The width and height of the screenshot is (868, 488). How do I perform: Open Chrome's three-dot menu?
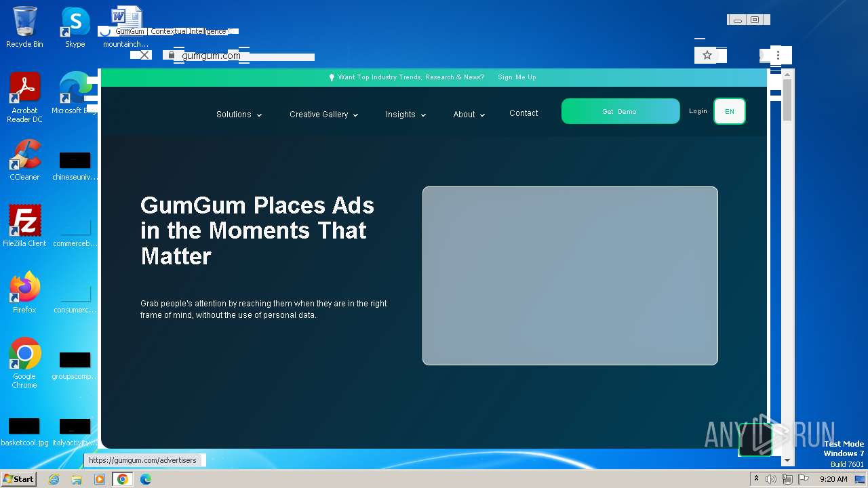pos(778,55)
